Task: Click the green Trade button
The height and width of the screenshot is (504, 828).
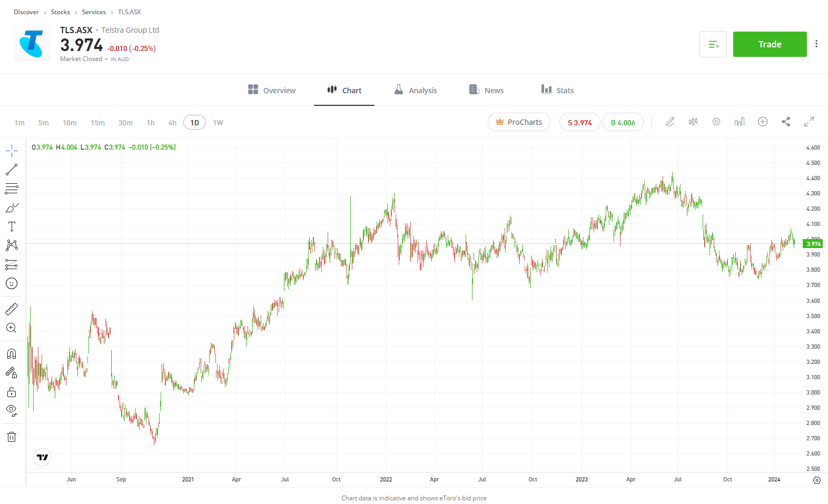Action: (770, 44)
